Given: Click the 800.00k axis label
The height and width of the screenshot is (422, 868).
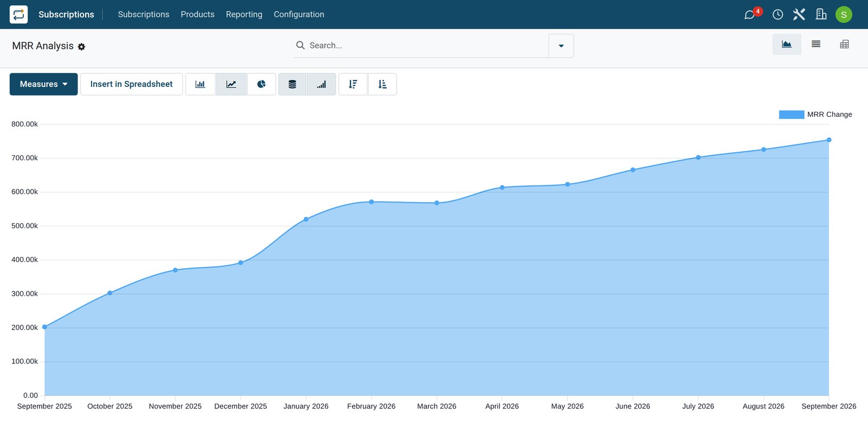Looking at the screenshot, I should tap(24, 124).
